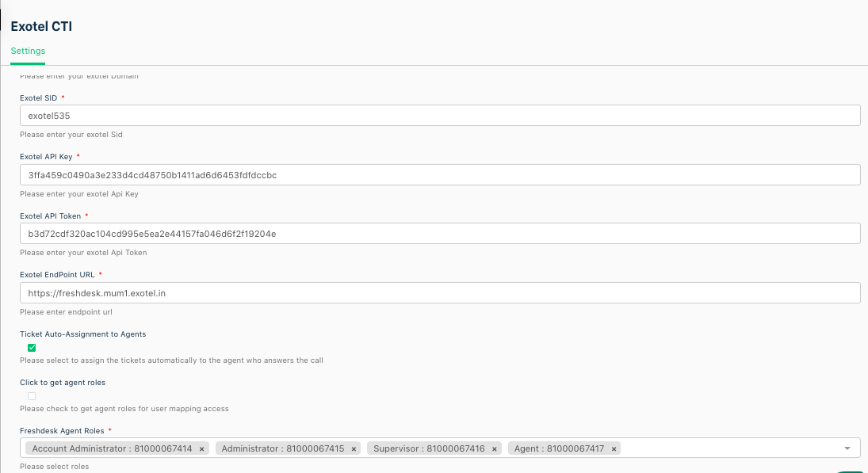
Task: Open the Settings tab
Action: [28, 51]
